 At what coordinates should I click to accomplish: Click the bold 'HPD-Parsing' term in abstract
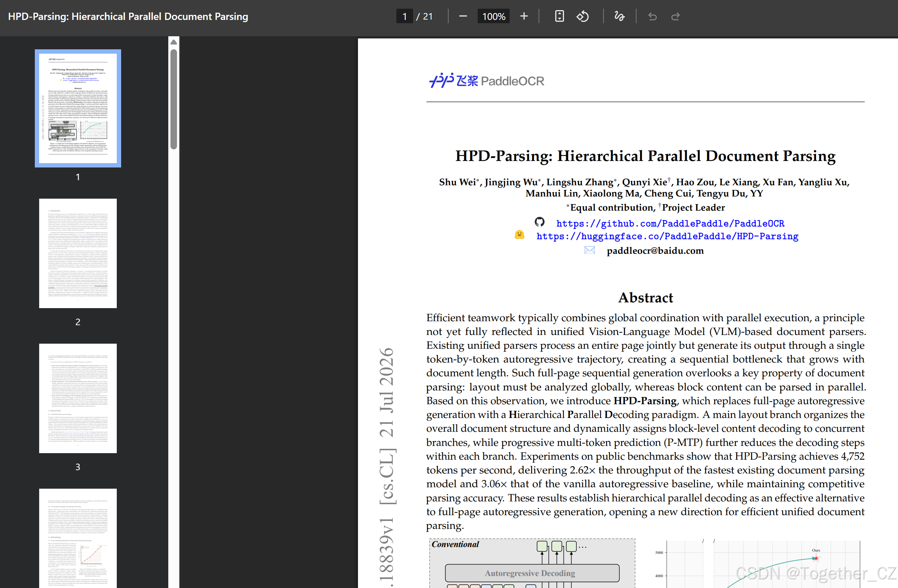(x=645, y=401)
